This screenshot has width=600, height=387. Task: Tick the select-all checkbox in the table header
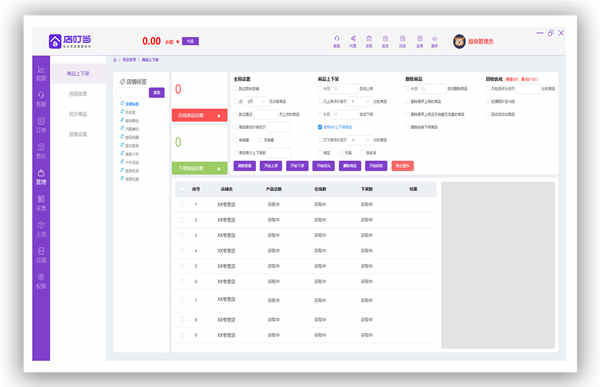tap(182, 189)
